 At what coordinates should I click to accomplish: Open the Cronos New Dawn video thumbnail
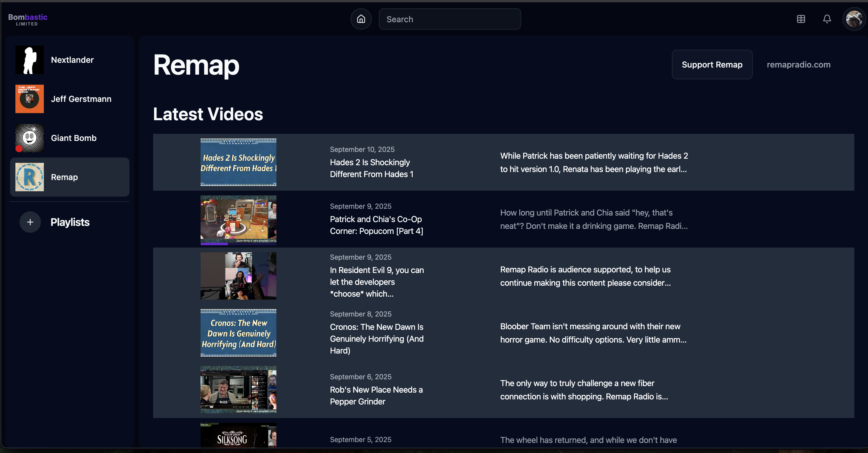(238, 333)
